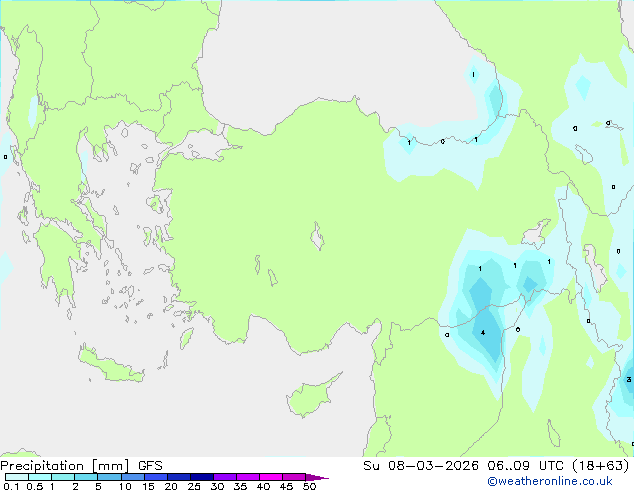Click the 25–30 mm legend swatch
Image resolution: width=634 pixels, height=490 pixels.
point(201,477)
